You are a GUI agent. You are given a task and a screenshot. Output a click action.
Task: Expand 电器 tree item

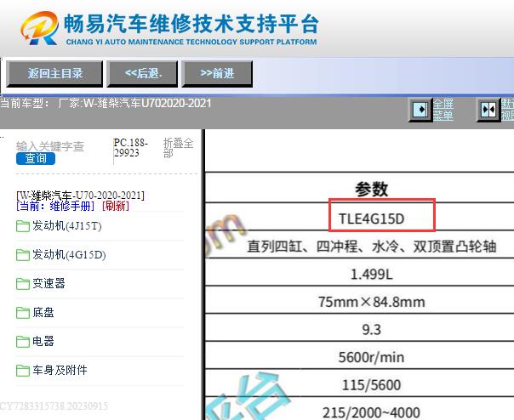(x=43, y=342)
